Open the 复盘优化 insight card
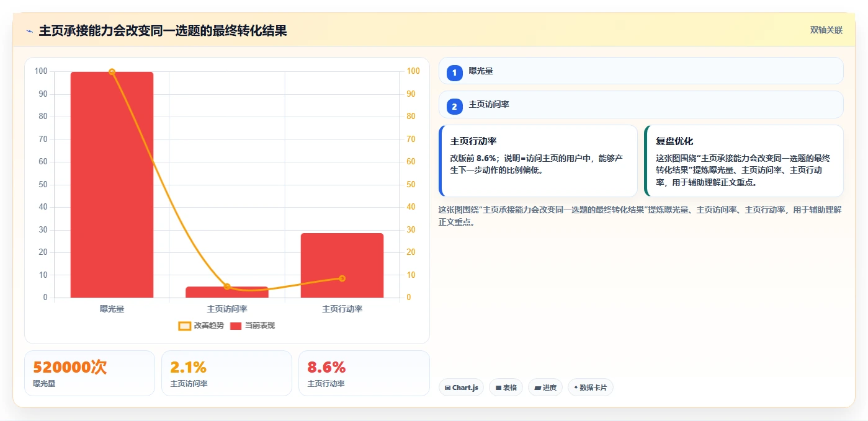The height and width of the screenshot is (421, 868). (x=744, y=161)
